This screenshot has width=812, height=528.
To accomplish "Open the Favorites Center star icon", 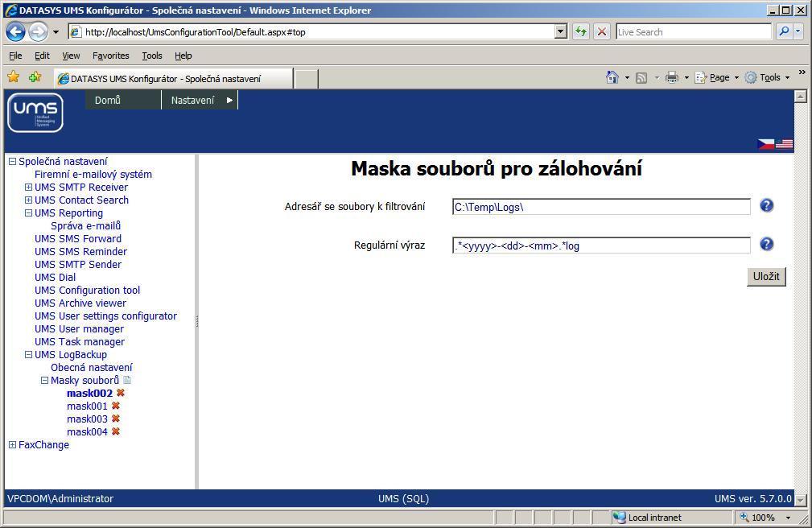I will 14,77.
